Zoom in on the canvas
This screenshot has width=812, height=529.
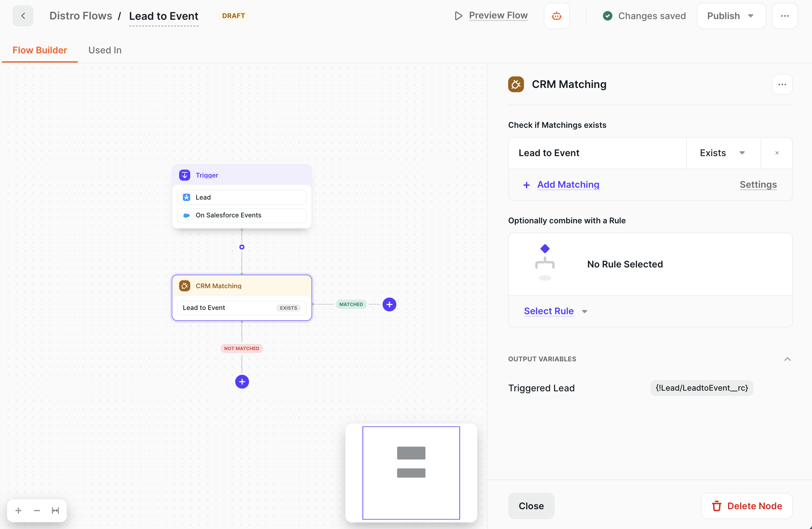[x=18, y=510]
